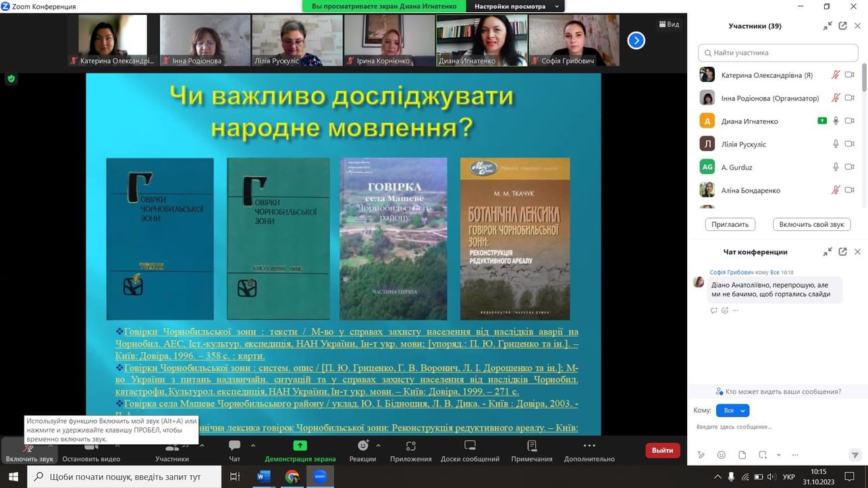Open the Чат button in toolbar

(234, 451)
